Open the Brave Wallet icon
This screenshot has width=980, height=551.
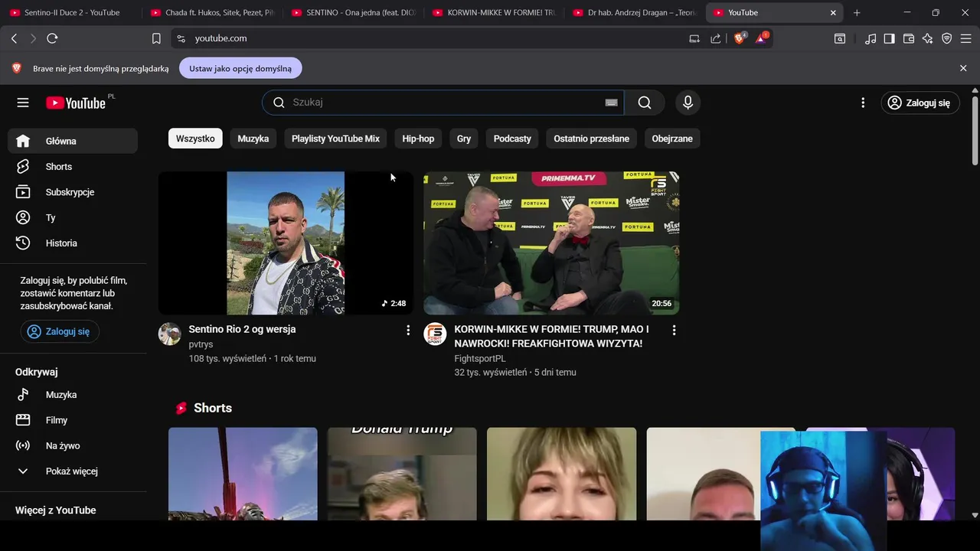(x=909, y=38)
